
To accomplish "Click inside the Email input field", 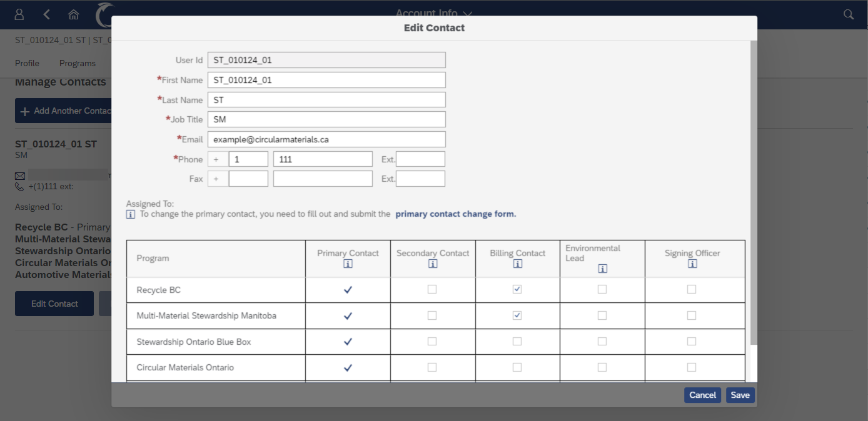I will tap(325, 139).
